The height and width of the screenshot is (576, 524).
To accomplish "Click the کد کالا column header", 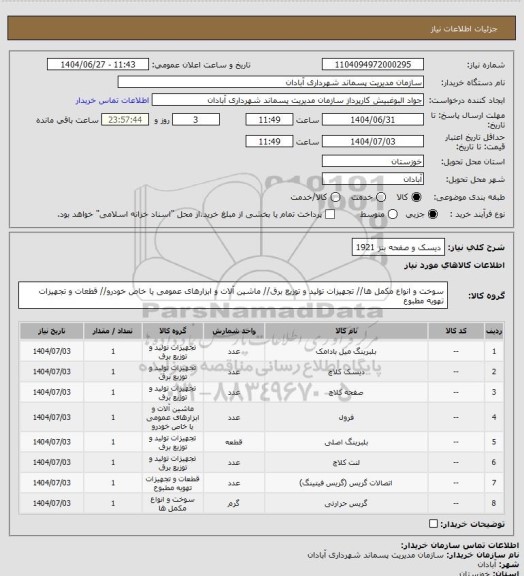I will [x=456, y=331].
